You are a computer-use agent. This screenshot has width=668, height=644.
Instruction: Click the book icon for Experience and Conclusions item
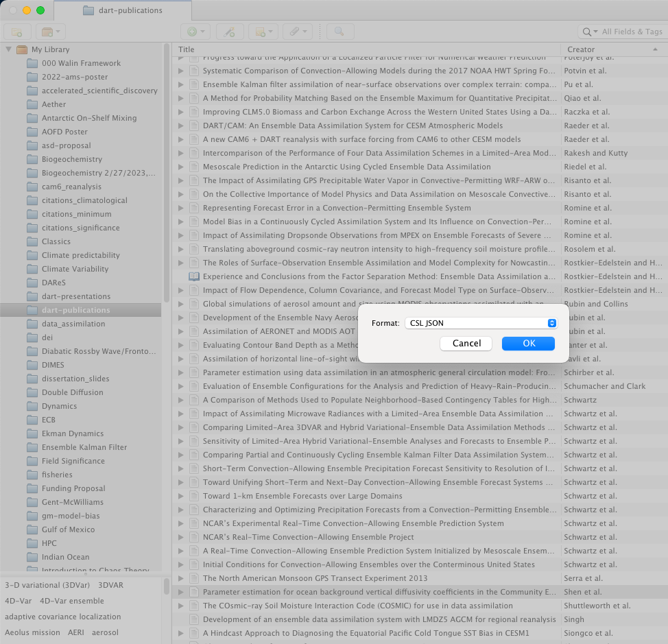pos(194,276)
